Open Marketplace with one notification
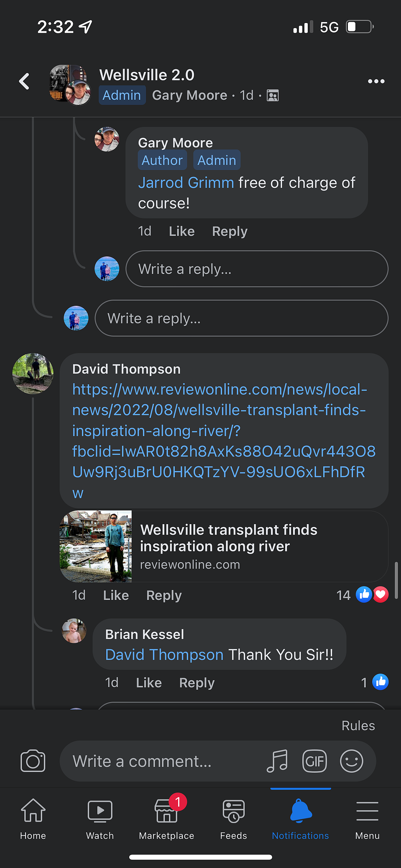This screenshot has width=401, height=868. click(166, 819)
